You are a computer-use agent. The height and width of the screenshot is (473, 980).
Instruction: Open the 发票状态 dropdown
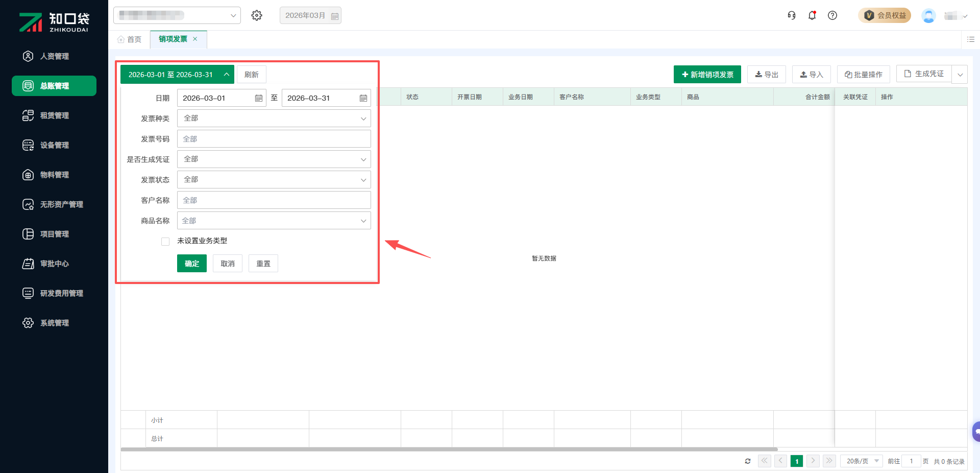[x=274, y=179]
